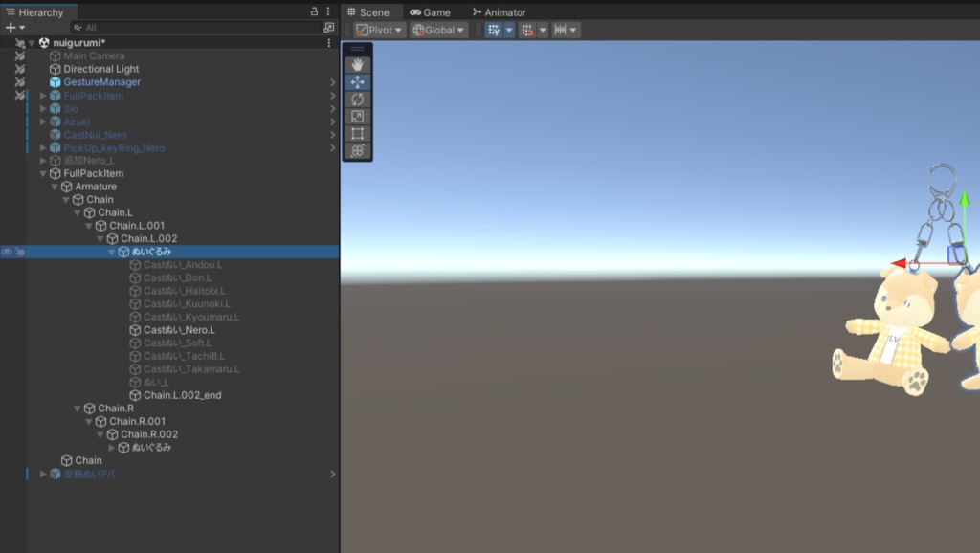
Task: Click the Directional Light cube icon
Action: (x=55, y=69)
